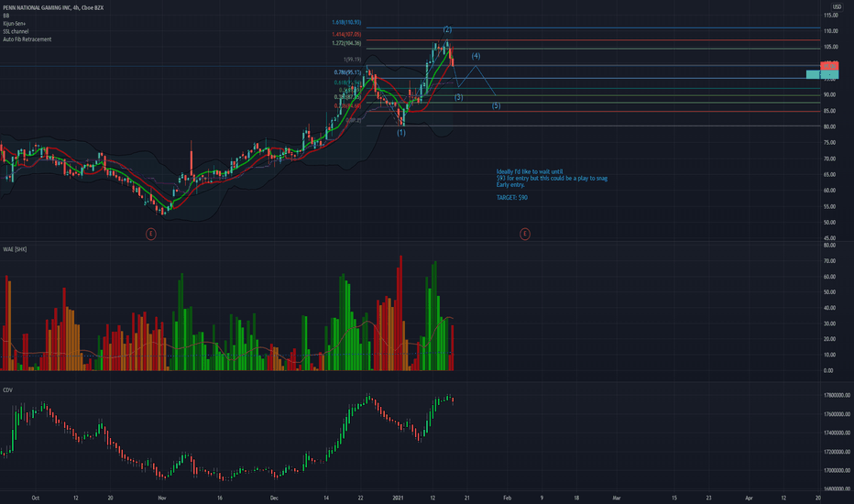Image resolution: width=854 pixels, height=504 pixels.
Task: Click the Dec date on time axis
Action: (x=274, y=498)
